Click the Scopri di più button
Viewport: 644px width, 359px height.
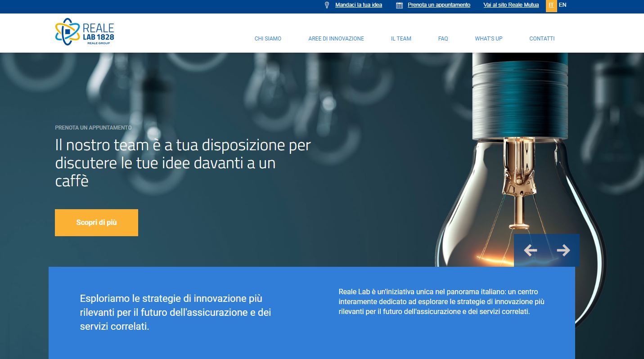point(96,223)
